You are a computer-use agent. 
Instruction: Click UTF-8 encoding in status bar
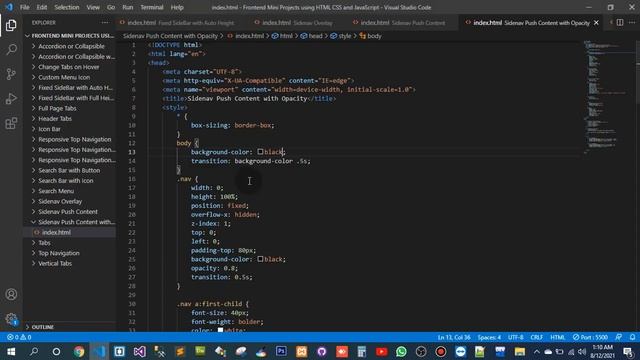point(516,337)
